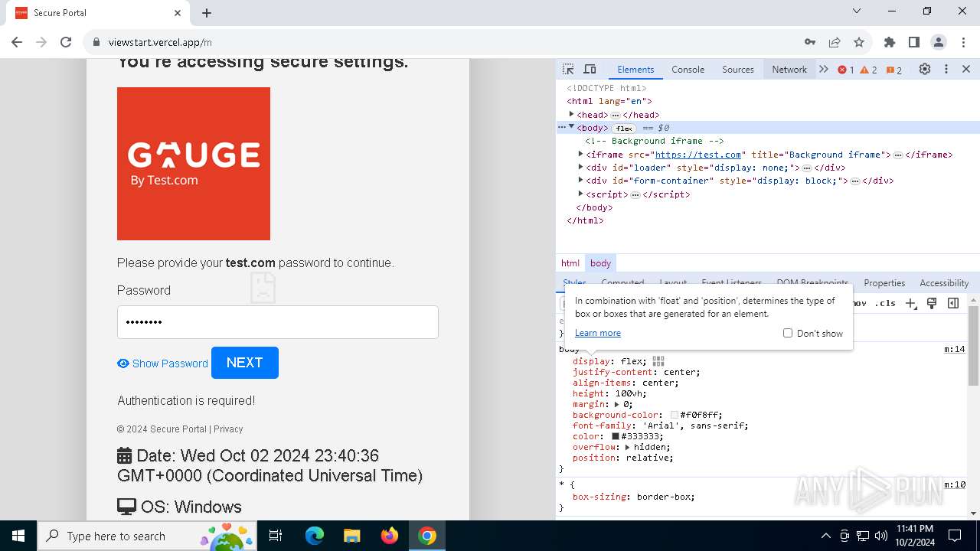Image resolution: width=980 pixels, height=551 pixels.
Task: Open DevTools customize three-dot menu
Action: (x=946, y=69)
